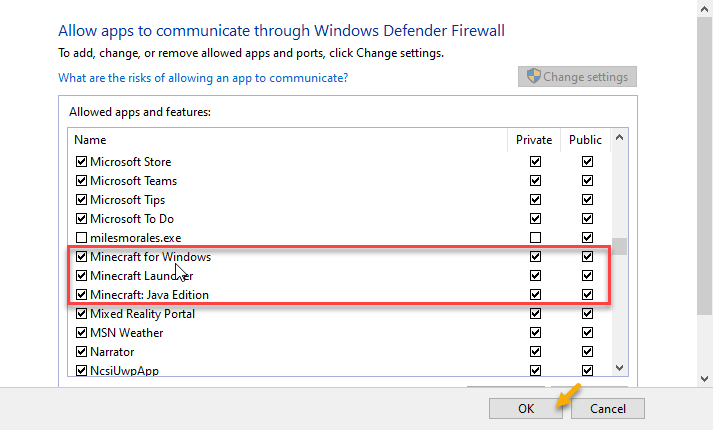
Task: Click the Public column header
Action: 586,140
